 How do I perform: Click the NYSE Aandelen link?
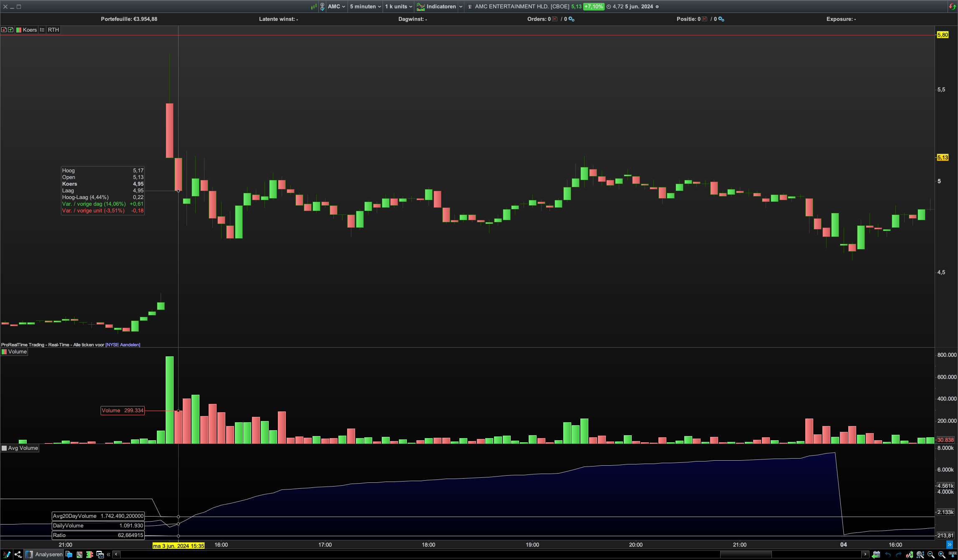click(123, 345)
